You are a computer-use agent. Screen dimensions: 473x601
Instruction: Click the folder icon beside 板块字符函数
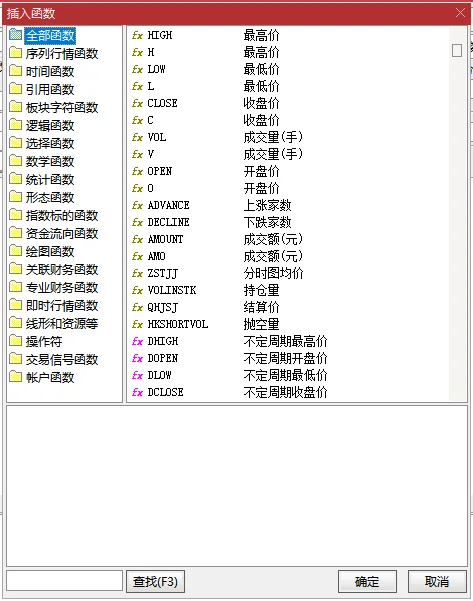pos(15,107)
